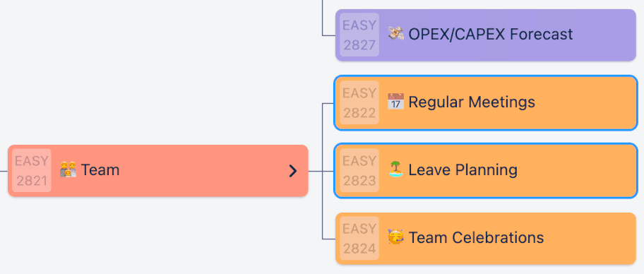Click the EASY 2824 issue key
The height and width of the screenshot is (274, 644).
pyautogui.click(x=359, y=238)
